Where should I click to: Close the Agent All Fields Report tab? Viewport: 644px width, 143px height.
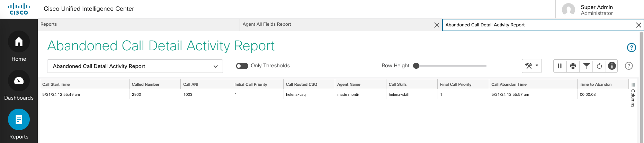(x=437, y=25)
